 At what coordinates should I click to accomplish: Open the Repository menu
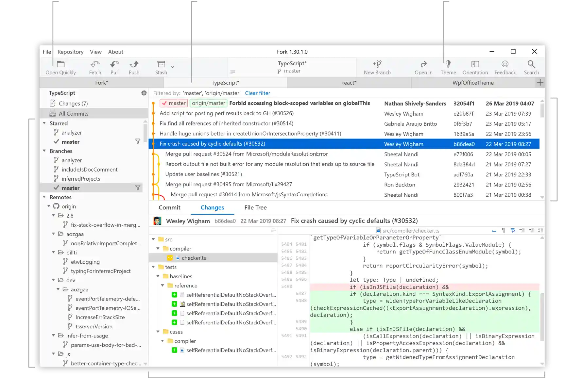pos(70,52)
